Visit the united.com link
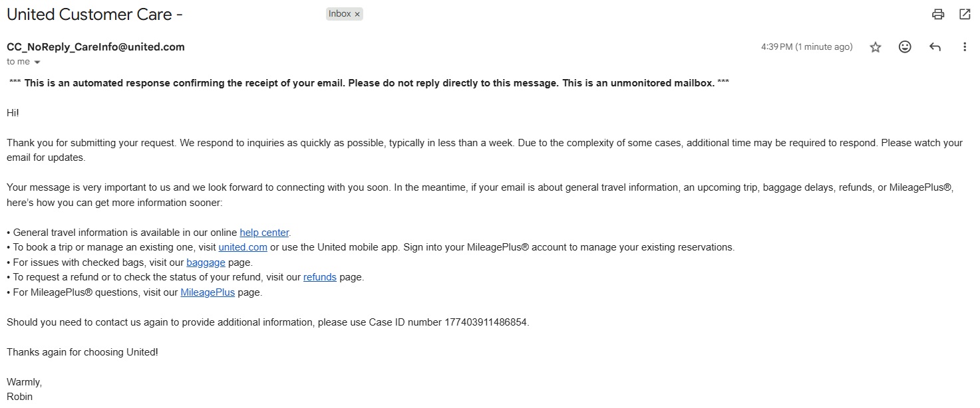Viewport: 980px width, 408px height. [243, 247]
